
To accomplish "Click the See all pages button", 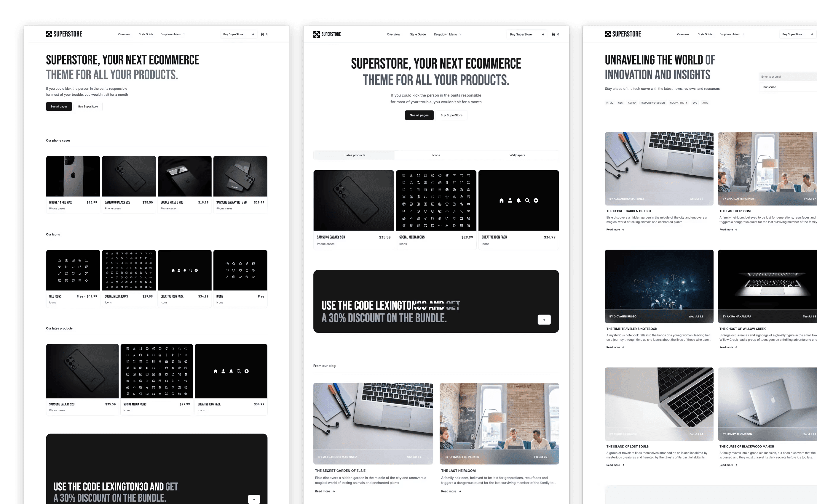I will 419,115.
